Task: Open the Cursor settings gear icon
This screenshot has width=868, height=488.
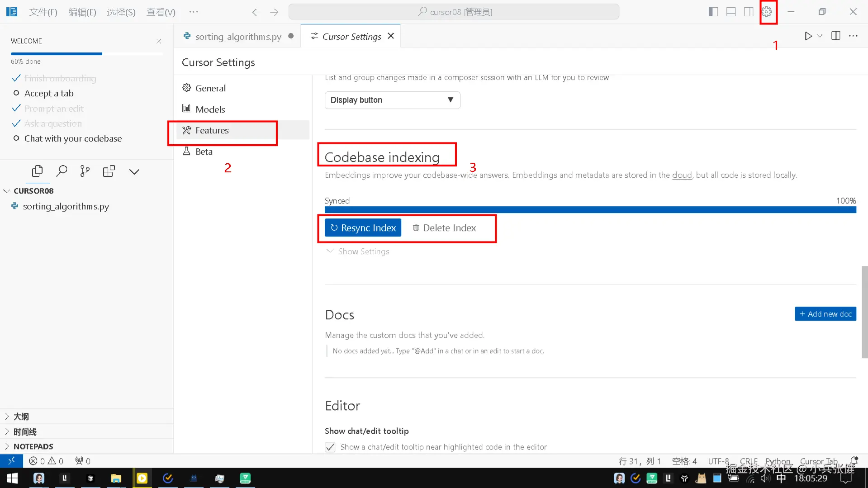Action: coord(767,12)
